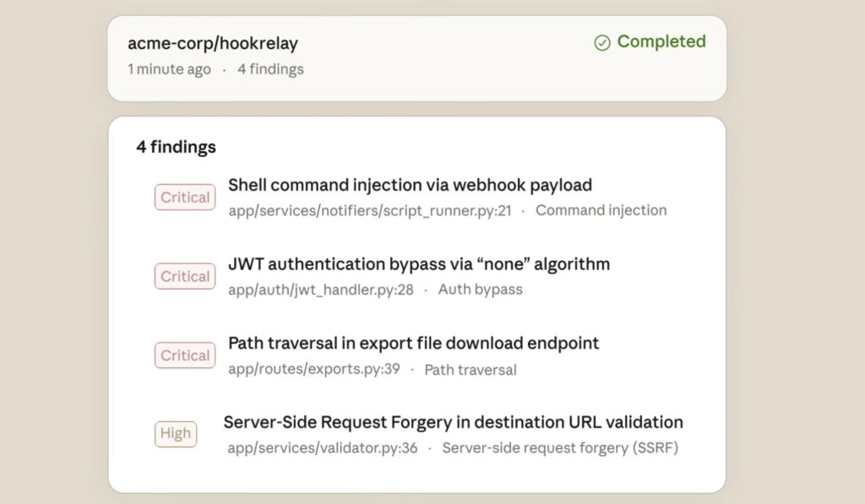Image resolution: width=865 pixels, height=504 pixels.
Task: Open the Path traversal in export file download finding
Action: point(413,344)
